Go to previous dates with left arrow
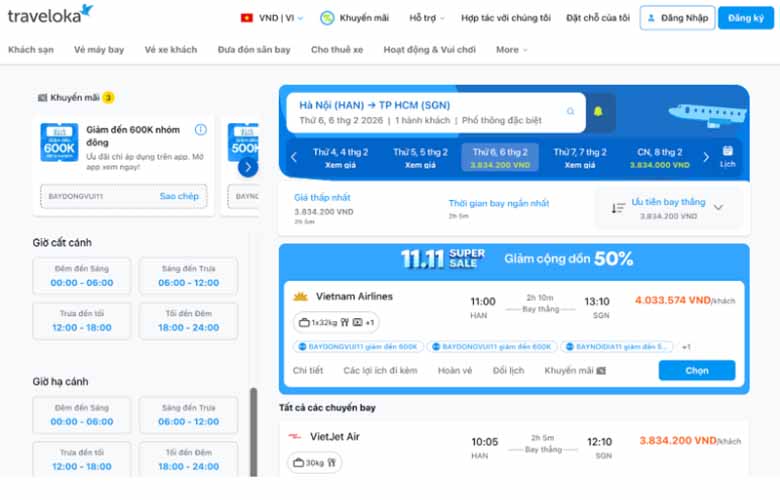The width and height of the screenshot is (780, 500). tap(293, 157)
